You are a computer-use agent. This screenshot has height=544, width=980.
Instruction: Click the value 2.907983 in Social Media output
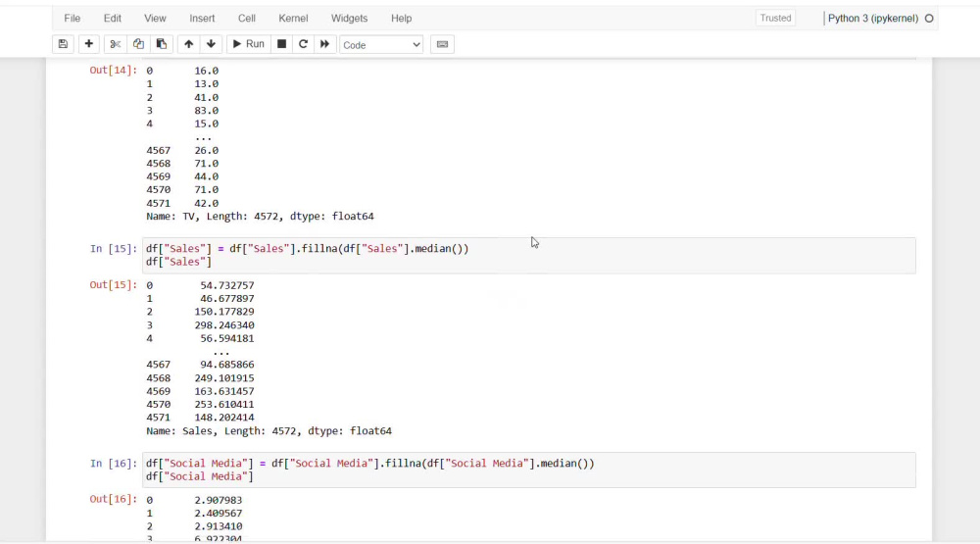(219, 500)
